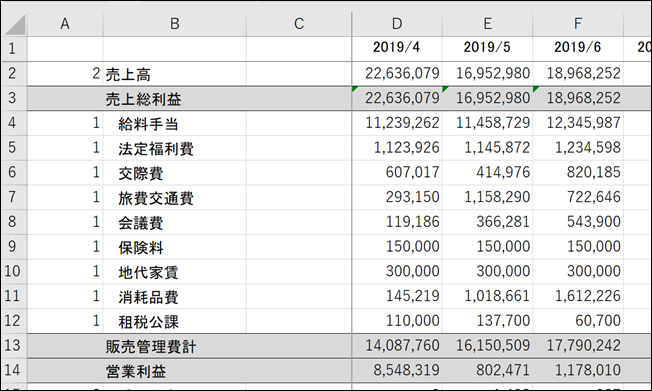The image size is (652, 391).
Task: Click cell containing 802,471
Action: [487, 370]
